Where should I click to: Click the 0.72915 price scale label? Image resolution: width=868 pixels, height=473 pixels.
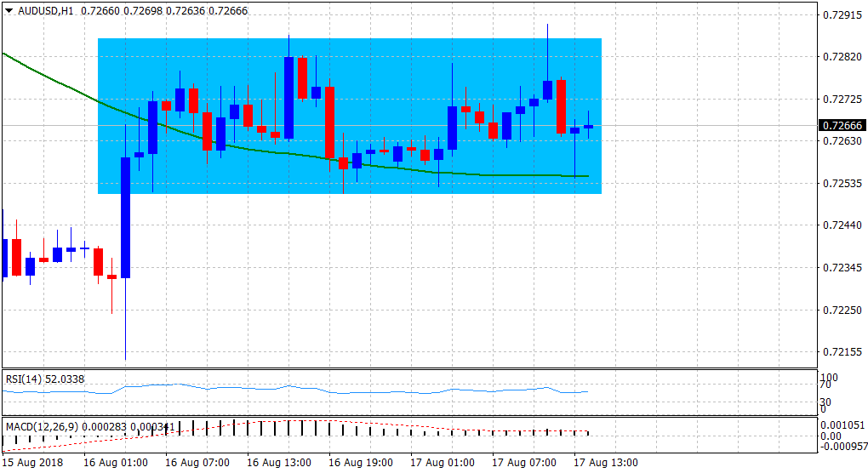coord(841,14)
